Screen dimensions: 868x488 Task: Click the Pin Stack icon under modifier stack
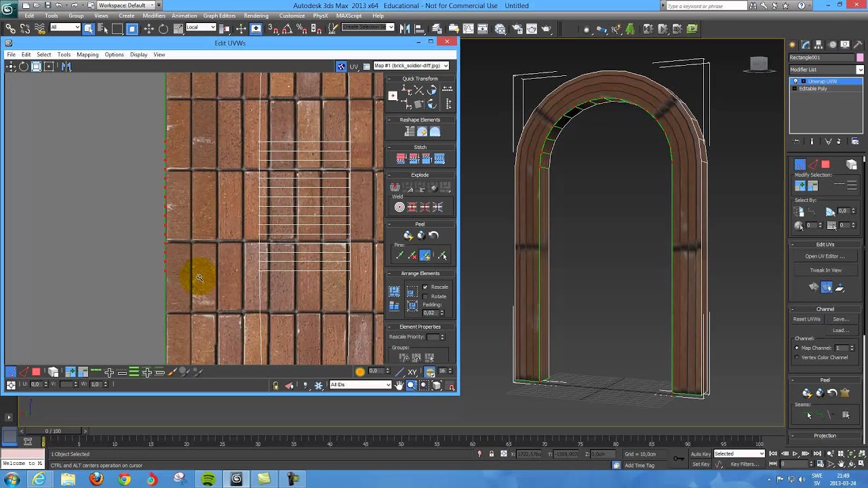click(x=796, y=141)
